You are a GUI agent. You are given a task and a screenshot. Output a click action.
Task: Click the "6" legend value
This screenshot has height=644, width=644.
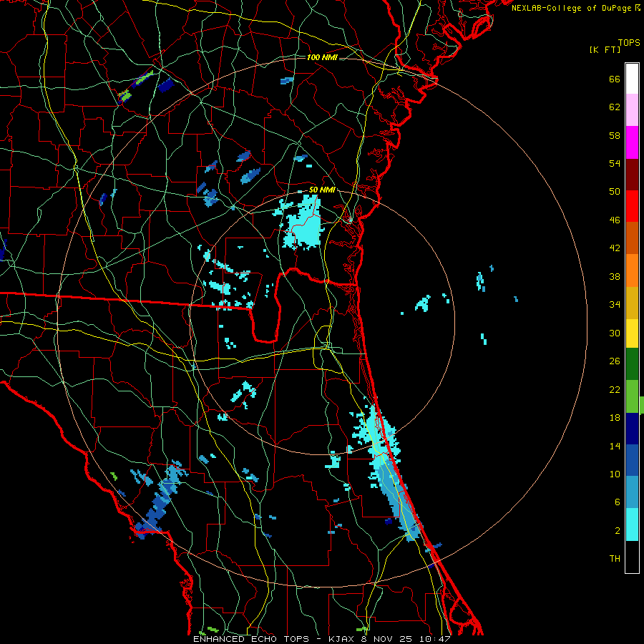(618, 502)
